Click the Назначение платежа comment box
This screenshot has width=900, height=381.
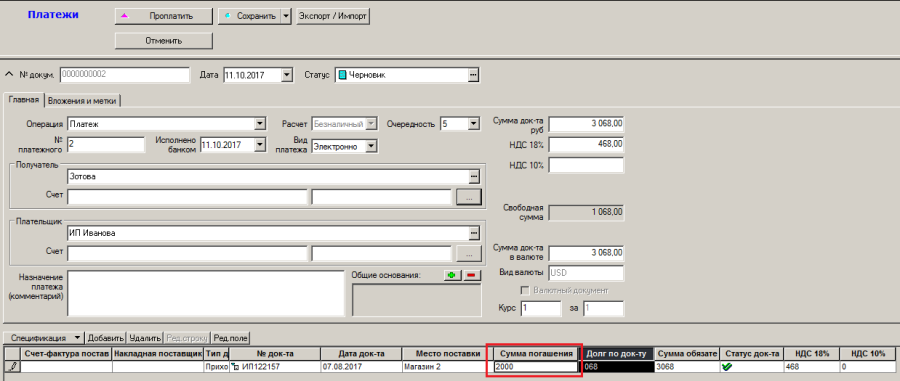click(205, 293)
